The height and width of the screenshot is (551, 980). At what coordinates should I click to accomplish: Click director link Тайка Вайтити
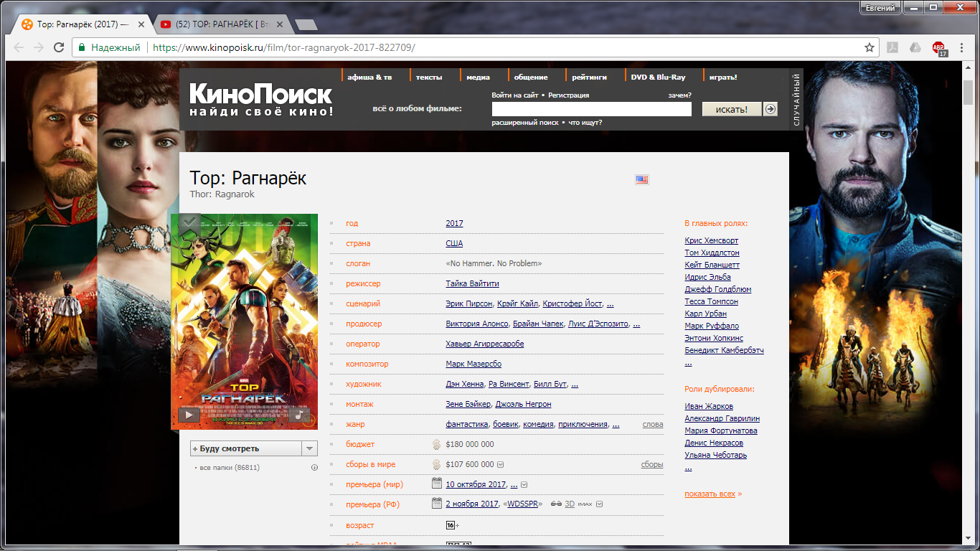472,284
